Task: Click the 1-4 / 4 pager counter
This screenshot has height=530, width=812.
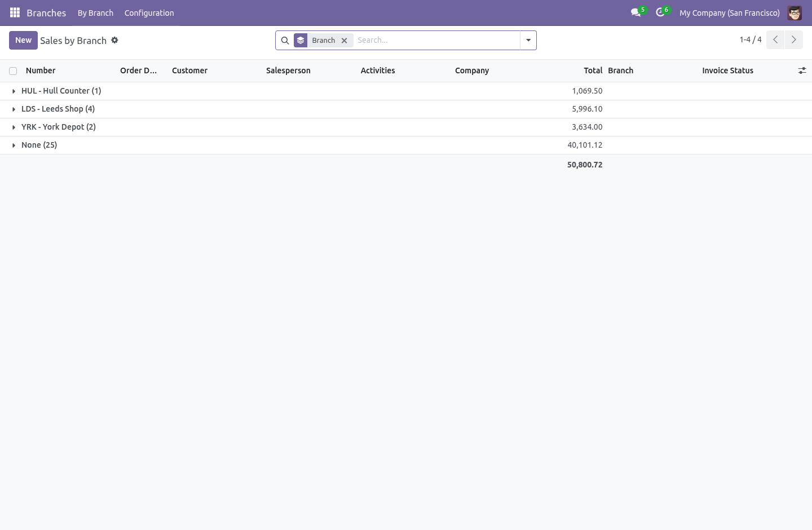Action: (x=751, y=39)
